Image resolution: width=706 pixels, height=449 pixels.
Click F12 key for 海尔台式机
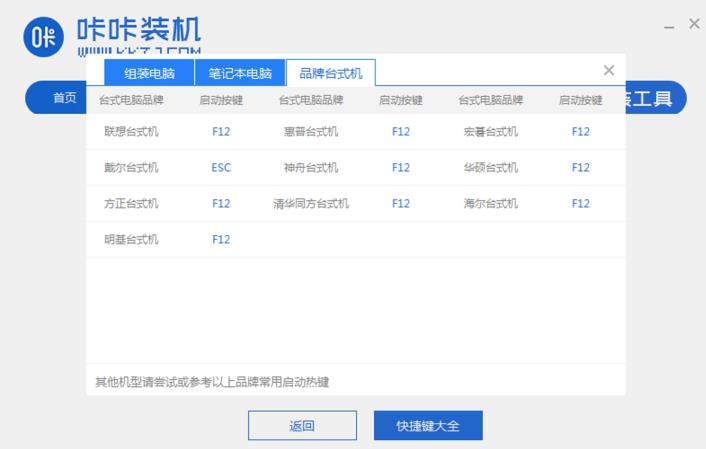[580, 204]
